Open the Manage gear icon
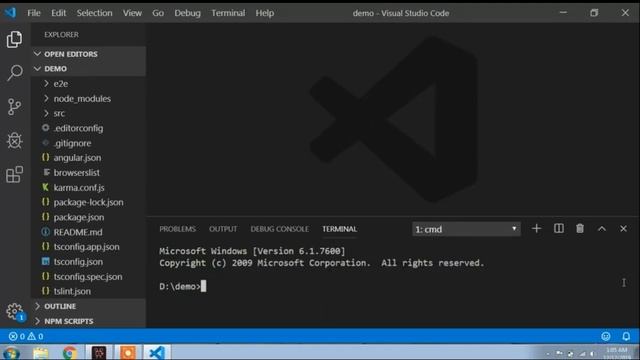640x360 pixels. coord(14,311)
